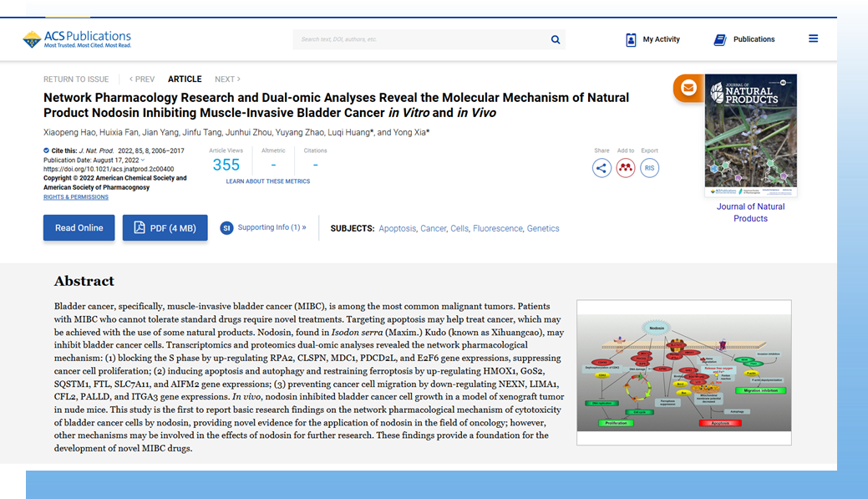Expand Supporting Info (1) link

point(272,227)
